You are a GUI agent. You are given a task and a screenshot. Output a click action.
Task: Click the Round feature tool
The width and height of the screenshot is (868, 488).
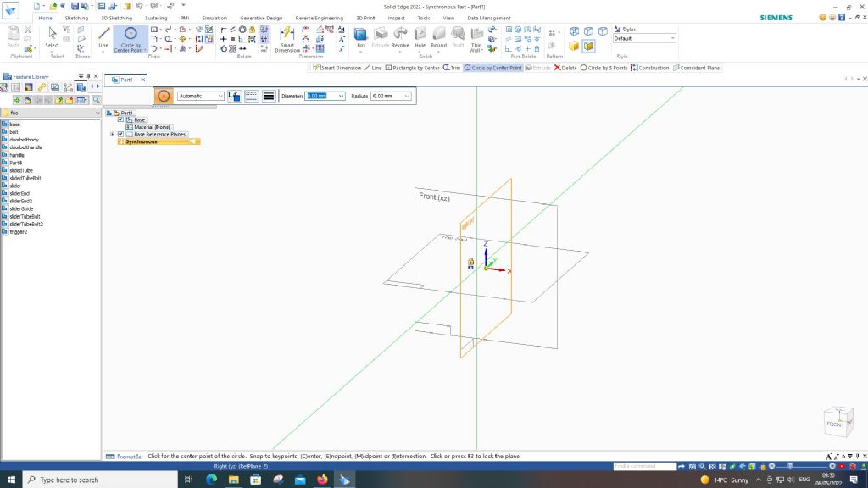point(439,36)
